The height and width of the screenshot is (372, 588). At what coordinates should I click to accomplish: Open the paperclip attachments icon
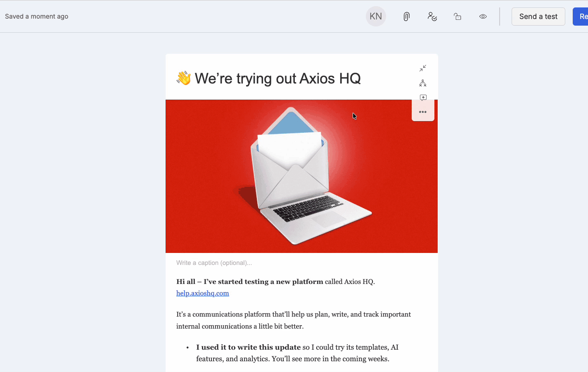(407, 17)
